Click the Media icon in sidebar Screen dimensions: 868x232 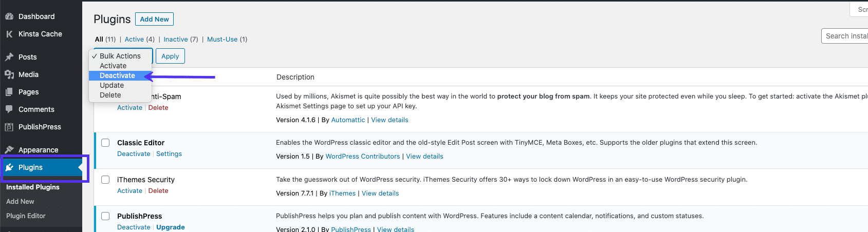(x=9, y=74)
